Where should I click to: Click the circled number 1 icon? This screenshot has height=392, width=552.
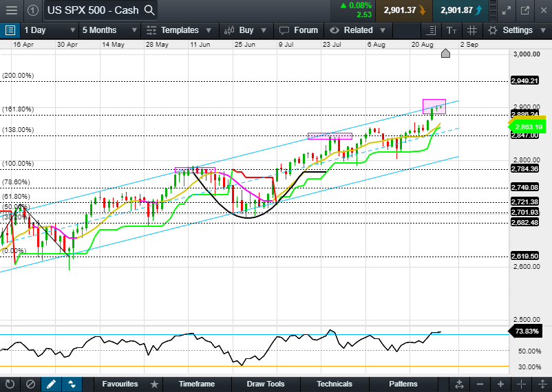[33, 10]
